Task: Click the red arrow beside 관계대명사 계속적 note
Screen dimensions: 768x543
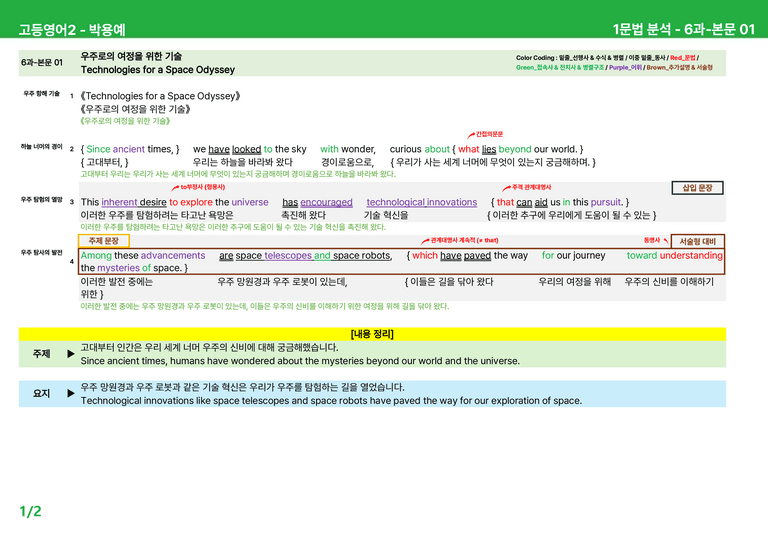Action: click(x=425, y=241)
